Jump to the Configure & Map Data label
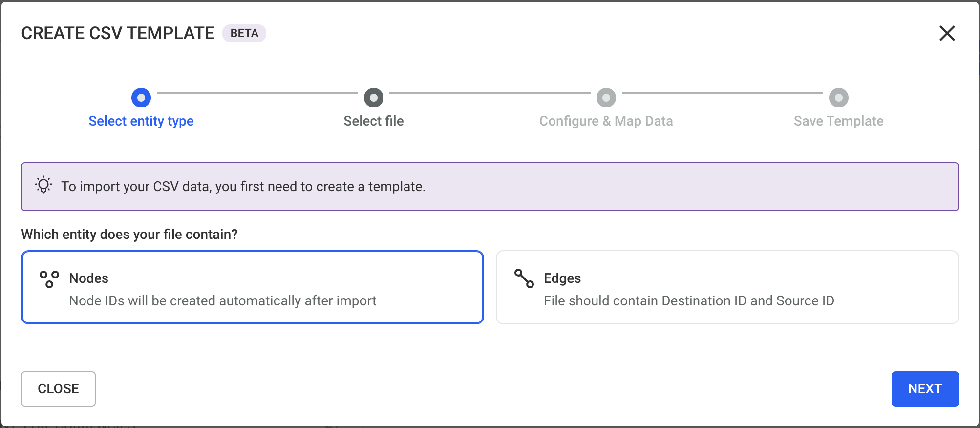This screenshot has height=428, width=980. coord(606,121)
